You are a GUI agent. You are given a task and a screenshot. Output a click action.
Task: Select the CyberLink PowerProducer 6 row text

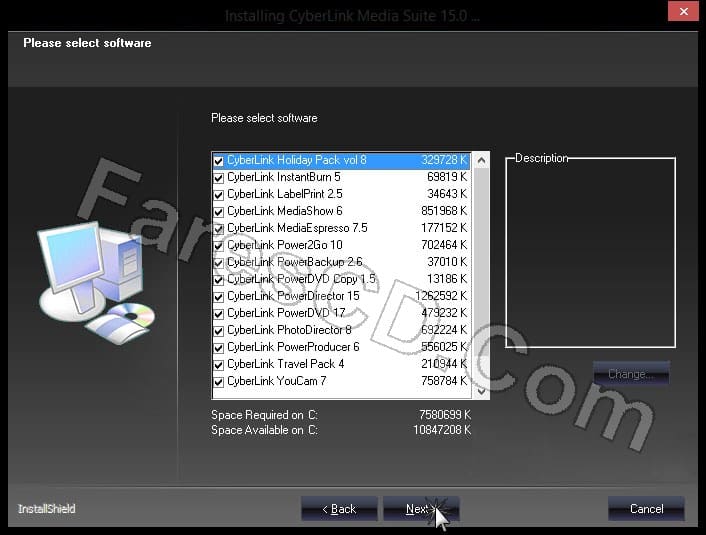pos(293,347)
